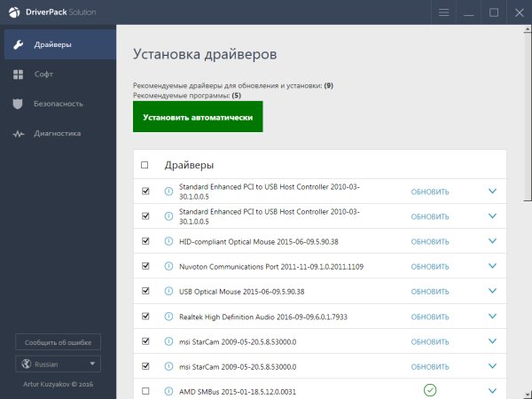Click the shield icon beside Безопасность

point(18,104)
